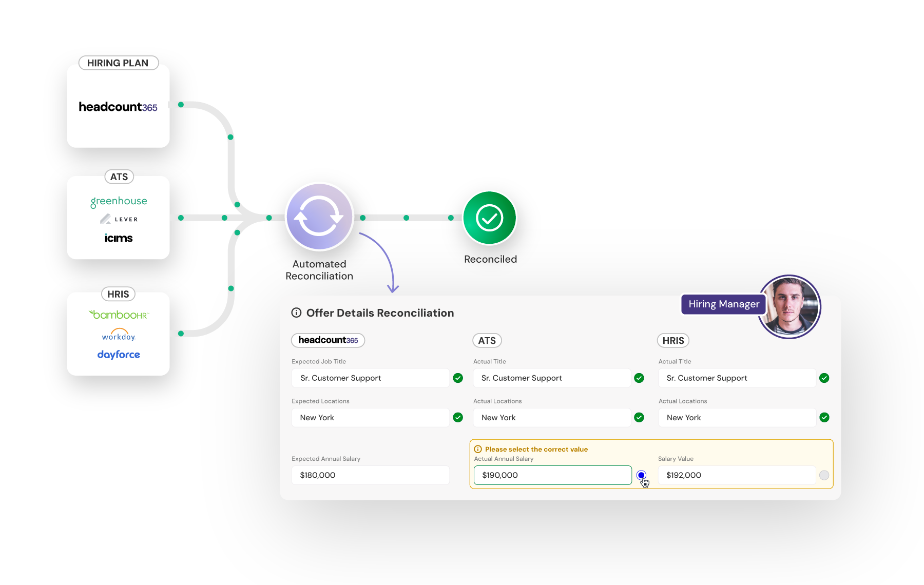This screenshot has height=585, width=924.
Task: Select the $192,000 salary radio button
Action: coord(824,475)
